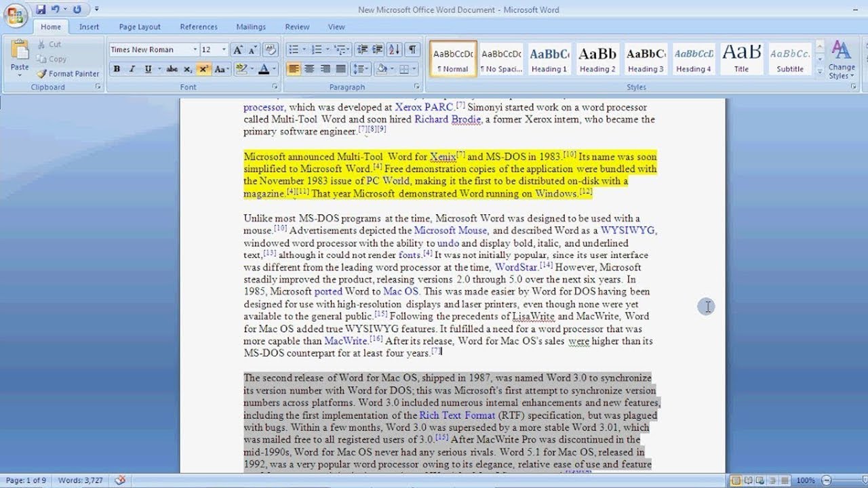Open the Paste options arrow
The width and height of the screenshot is (868, 488).
pos(20,75)
